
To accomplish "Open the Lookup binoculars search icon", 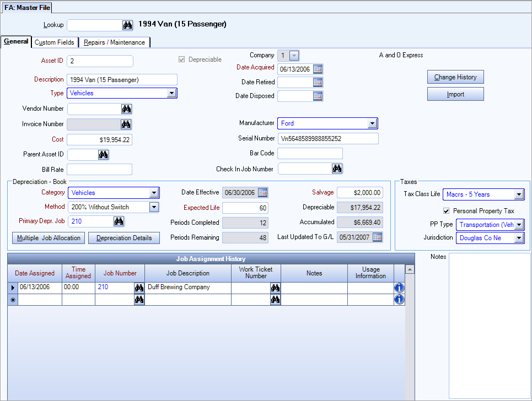I will pos(127,25).
